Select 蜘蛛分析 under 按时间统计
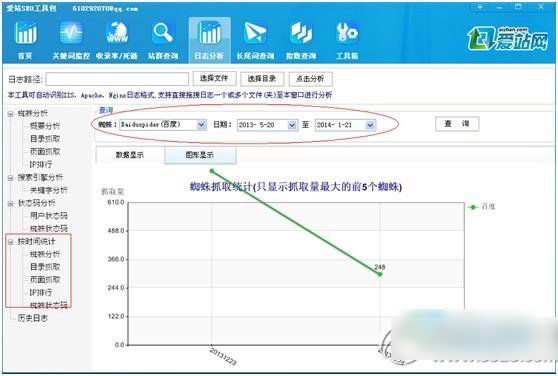The width and height of the screenshot is (558, 376). point(45,254)
